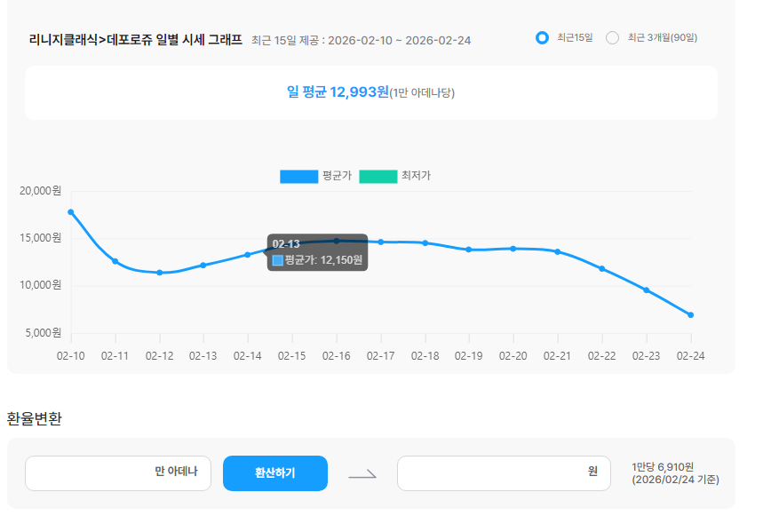This screenshot has height=532, width=763.
Task: Select the 최근 3개월(90일) radio button
Action: click(x=611, y=37)
